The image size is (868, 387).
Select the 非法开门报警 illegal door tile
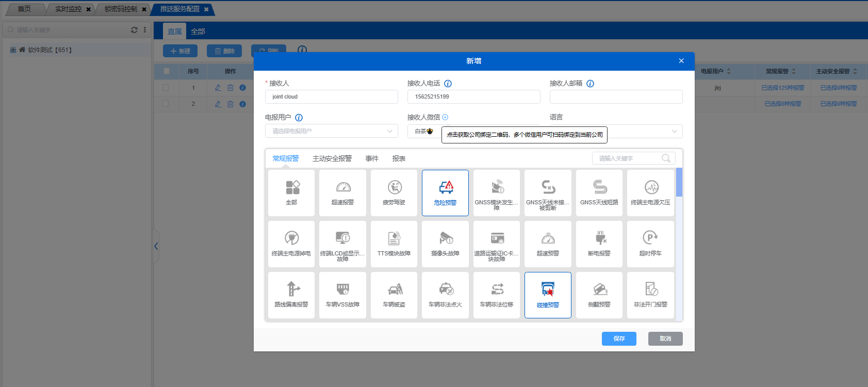[650, 295]
